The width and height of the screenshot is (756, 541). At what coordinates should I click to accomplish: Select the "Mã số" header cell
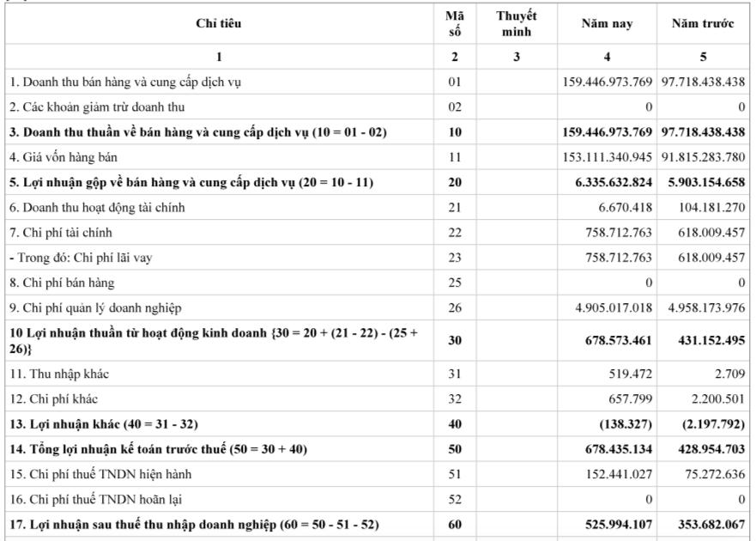click(454, 24)
